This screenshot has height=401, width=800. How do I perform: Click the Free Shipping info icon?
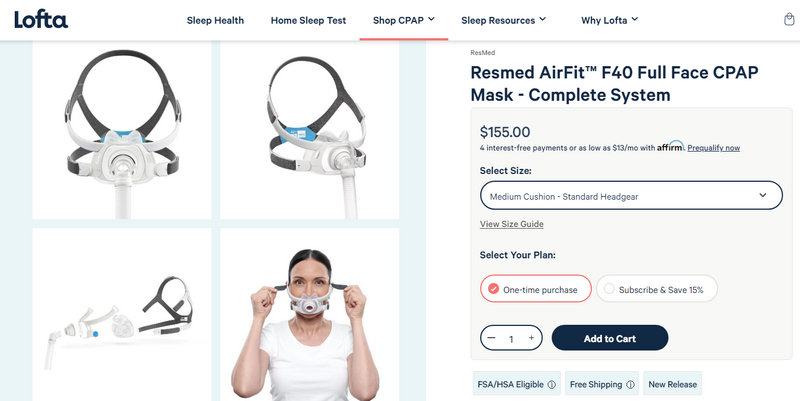point(630,385)
